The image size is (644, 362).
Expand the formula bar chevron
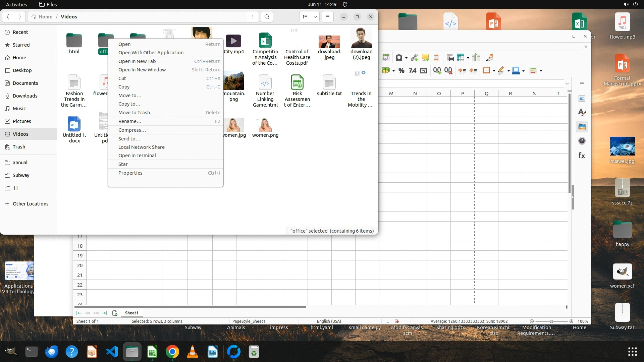pos(567,83)
